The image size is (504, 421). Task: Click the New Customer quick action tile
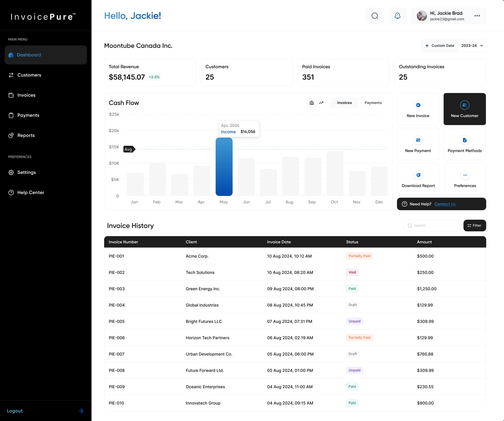pos(465,109)
